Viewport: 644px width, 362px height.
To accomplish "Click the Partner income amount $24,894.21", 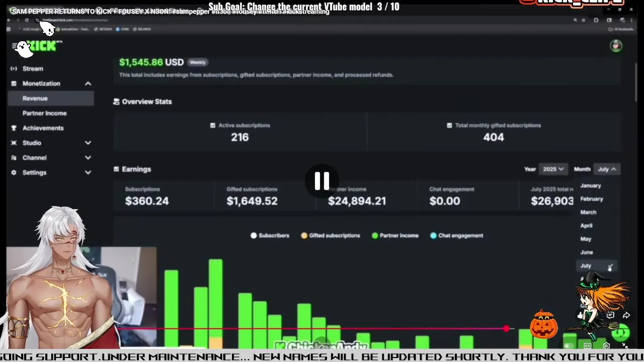I will tap(357, 201).
